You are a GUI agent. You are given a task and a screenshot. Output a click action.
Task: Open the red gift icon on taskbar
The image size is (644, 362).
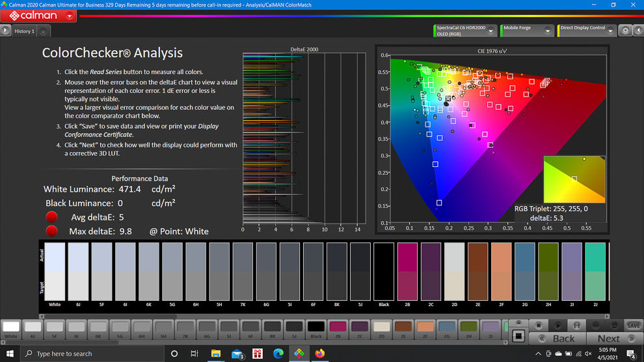click(x=258, y=354)
